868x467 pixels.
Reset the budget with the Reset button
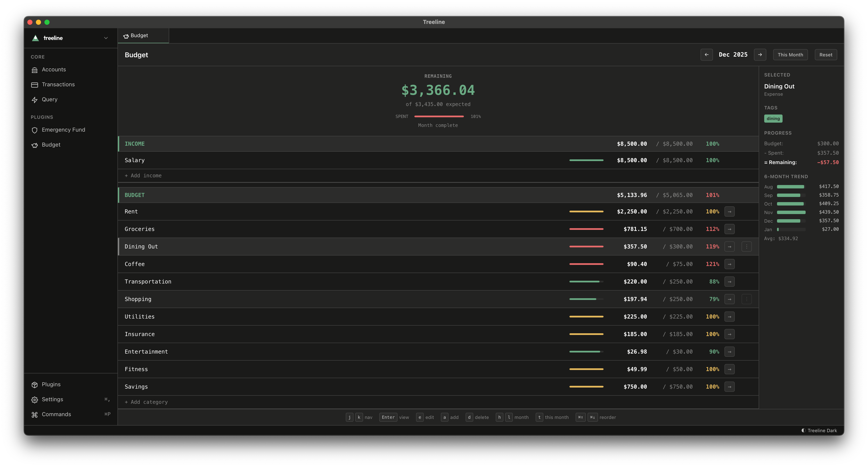click(826, 55)
